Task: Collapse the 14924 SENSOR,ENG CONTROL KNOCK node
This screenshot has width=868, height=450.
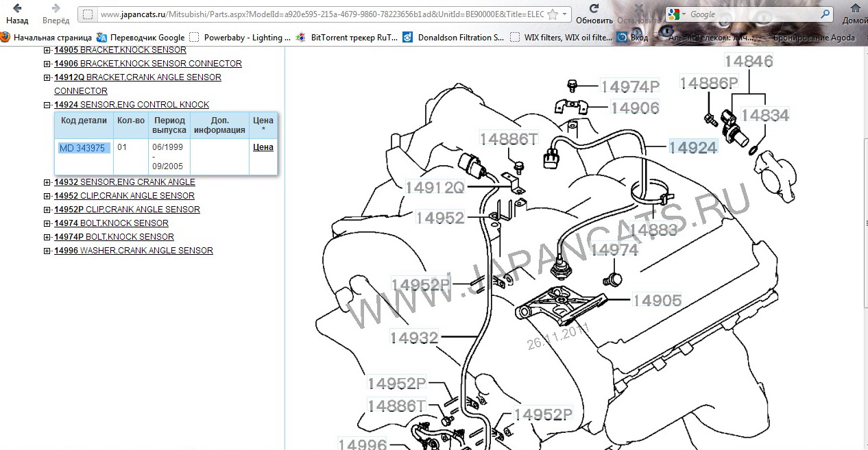Action: coord(47,105)
